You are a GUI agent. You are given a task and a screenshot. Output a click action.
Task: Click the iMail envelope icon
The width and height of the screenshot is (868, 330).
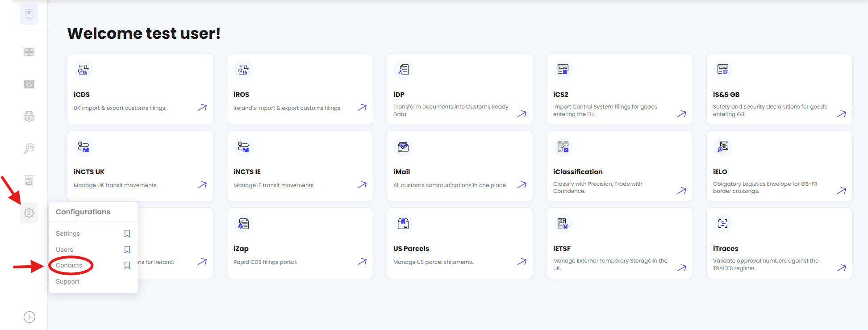403,146
